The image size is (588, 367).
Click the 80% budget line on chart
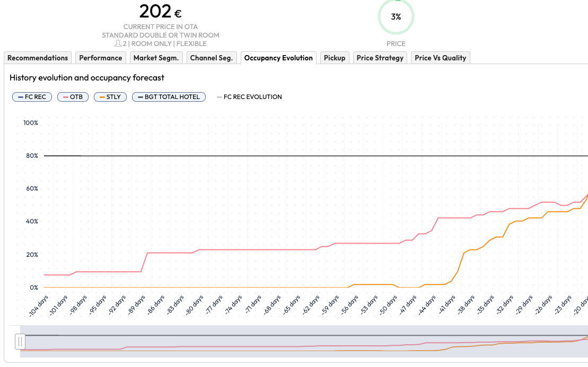(318, 156)
